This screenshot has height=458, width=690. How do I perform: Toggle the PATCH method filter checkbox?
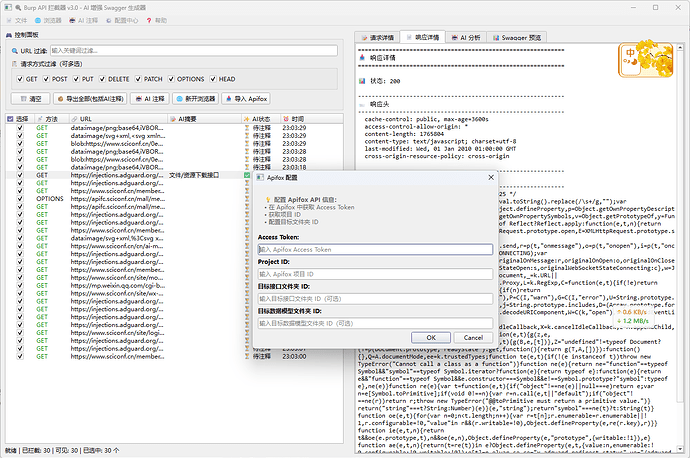pyautogui.click(x=138, y=79)
